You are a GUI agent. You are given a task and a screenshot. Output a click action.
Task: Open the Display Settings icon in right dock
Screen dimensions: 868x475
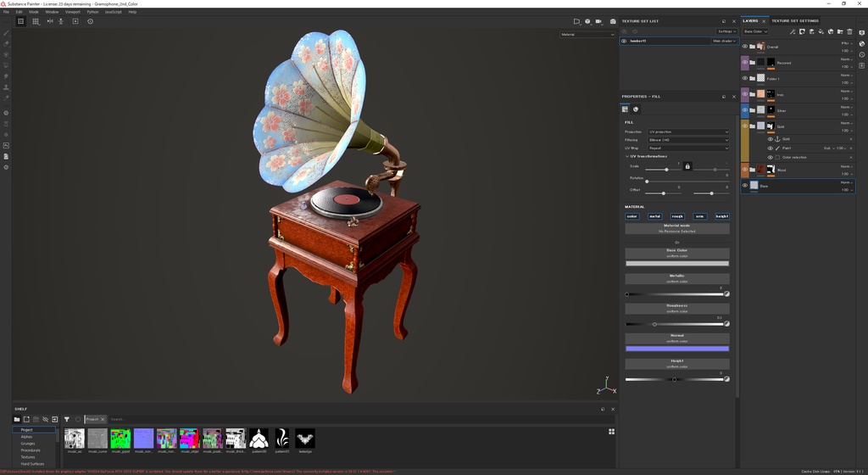coord(862,33)
